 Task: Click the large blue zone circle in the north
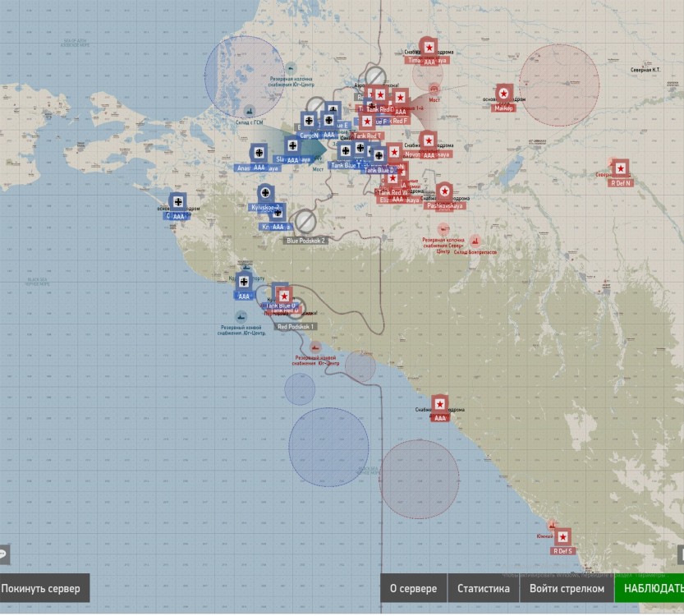pos(245,76)
